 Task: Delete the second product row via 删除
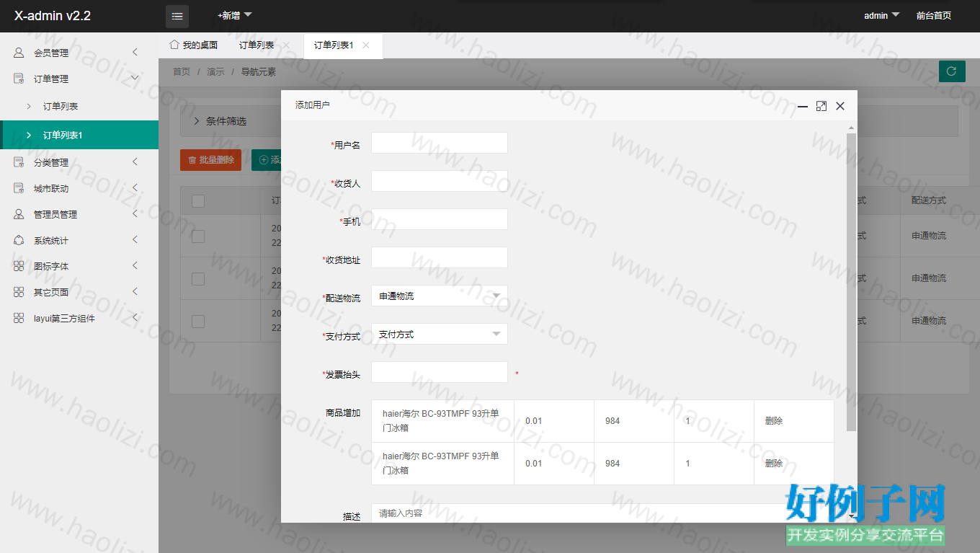[774, 464]
